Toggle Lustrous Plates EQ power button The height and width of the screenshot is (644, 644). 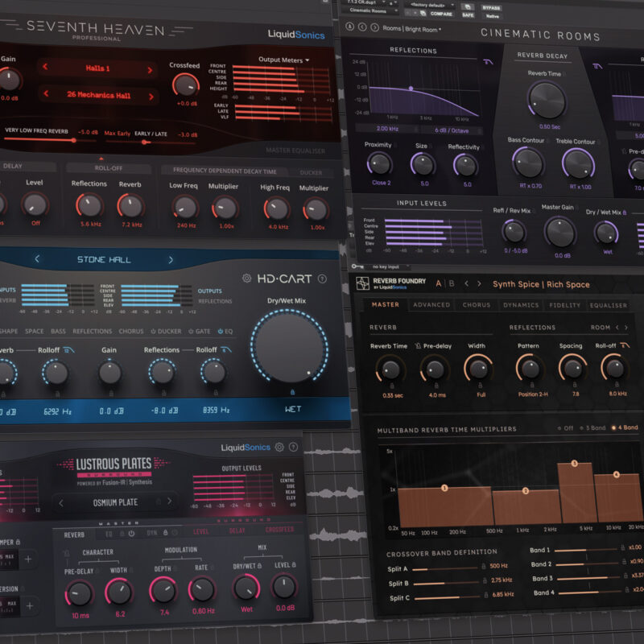tap(131, 534)
